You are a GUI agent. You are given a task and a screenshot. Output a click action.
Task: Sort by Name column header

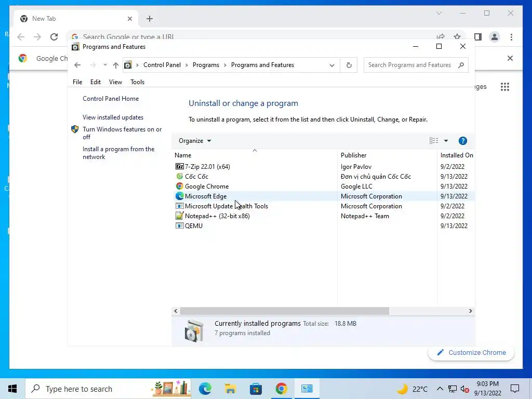click(x=255, y=155)
